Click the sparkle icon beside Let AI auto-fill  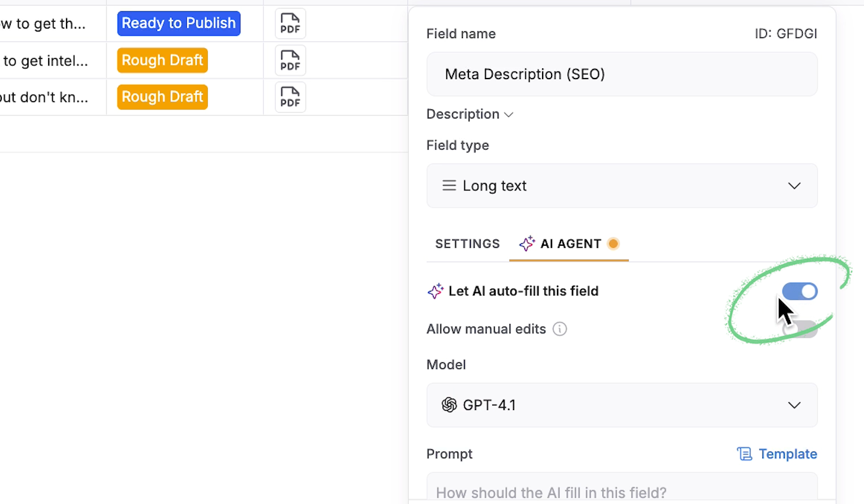(x=435, y=291)
